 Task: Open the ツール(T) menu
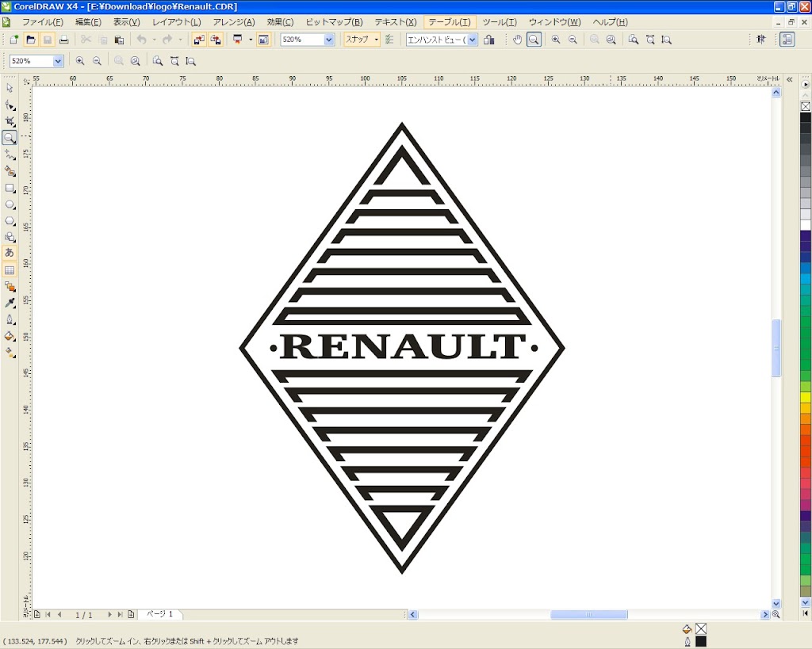tap(500, 22)
